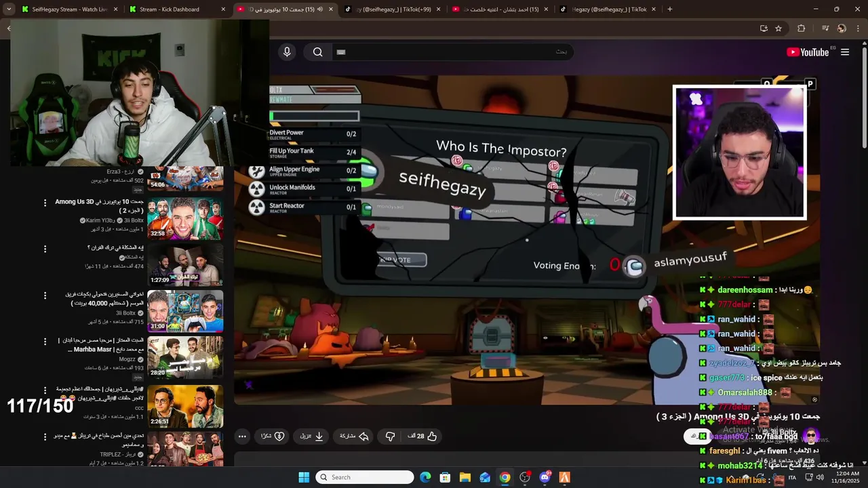Click the video title Among Us 3D Part 3

[x=738, y=416]
